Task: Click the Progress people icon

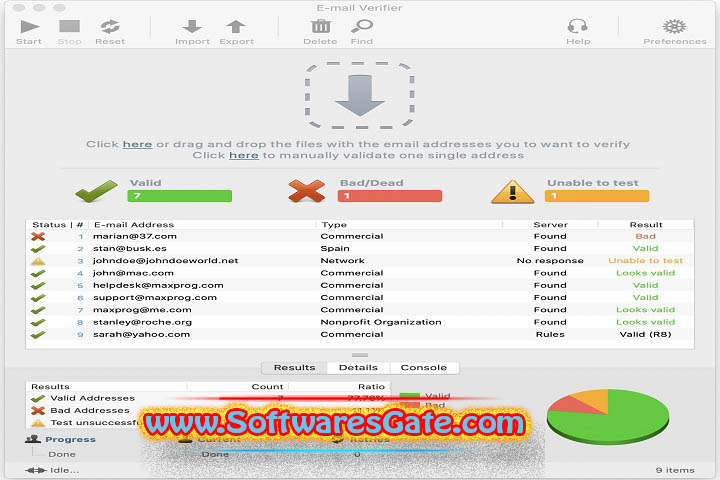Action: [33, 439]
